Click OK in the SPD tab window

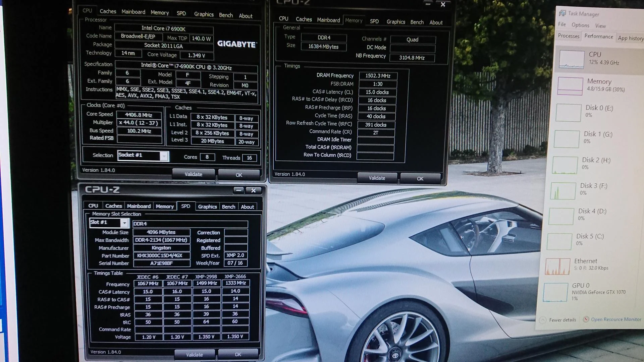238,355
